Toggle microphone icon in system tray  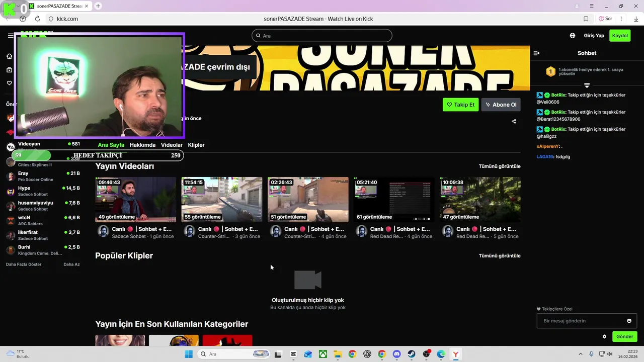coord(591,354)
